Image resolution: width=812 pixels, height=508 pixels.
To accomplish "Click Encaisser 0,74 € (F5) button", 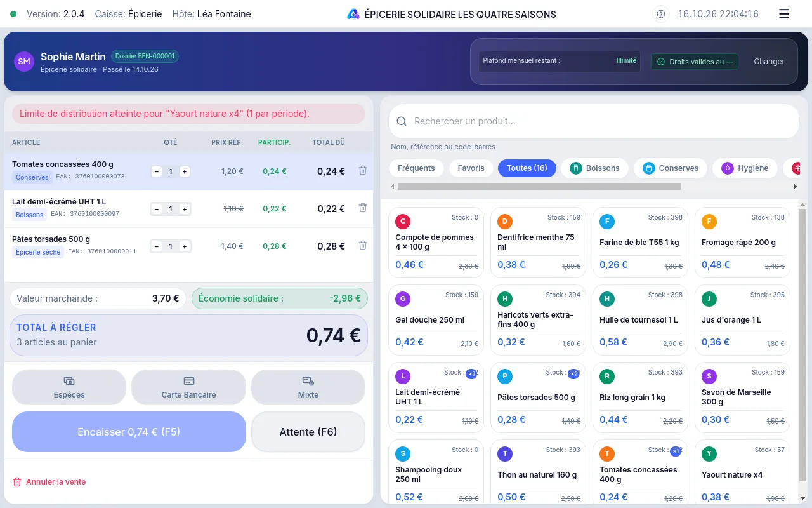I will click(129, 432).
